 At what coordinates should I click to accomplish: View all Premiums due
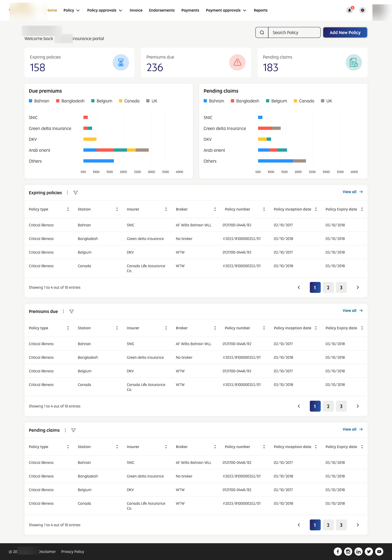[353, 311]
